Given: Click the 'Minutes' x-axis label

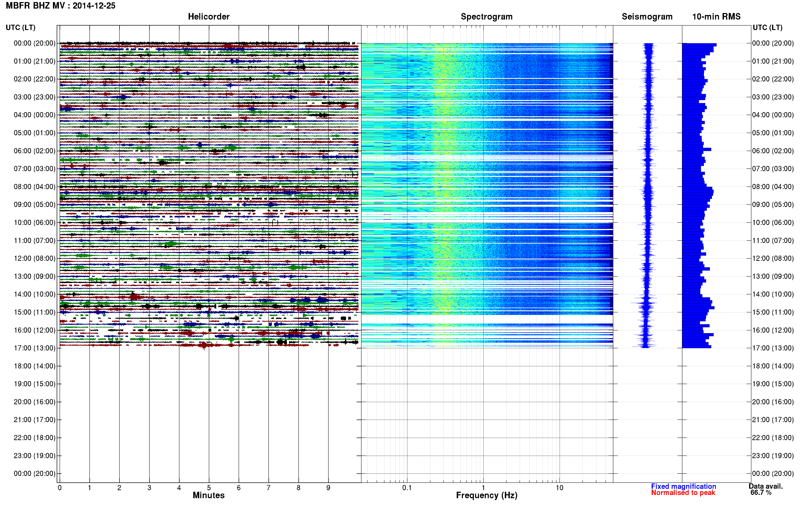Looking at the screenshot, I should pos(208,495).
